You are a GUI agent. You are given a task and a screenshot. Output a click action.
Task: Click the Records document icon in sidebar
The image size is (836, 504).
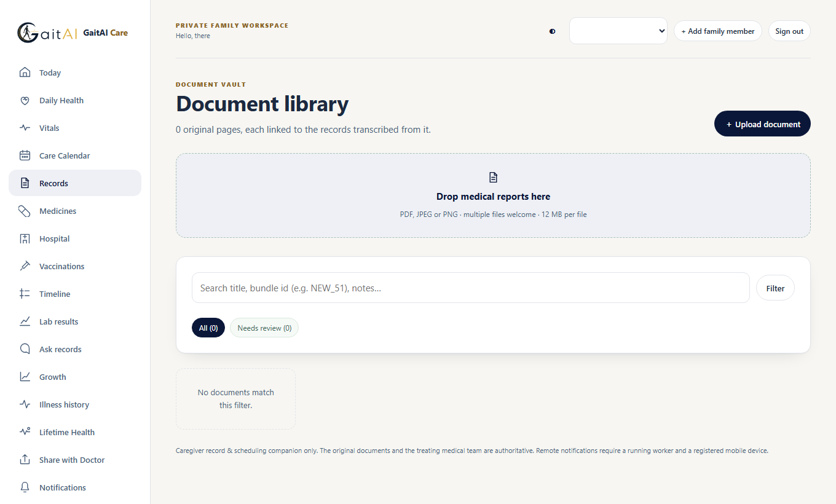click(x=25, y=183)
